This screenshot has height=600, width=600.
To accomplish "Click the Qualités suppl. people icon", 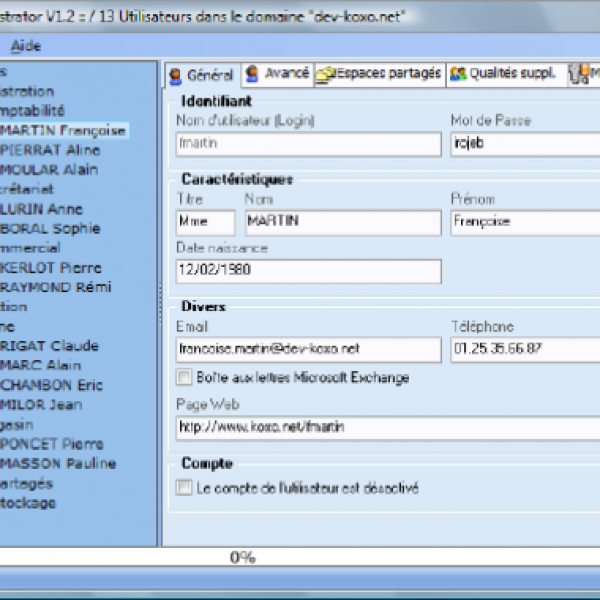I will click(458, 73).
